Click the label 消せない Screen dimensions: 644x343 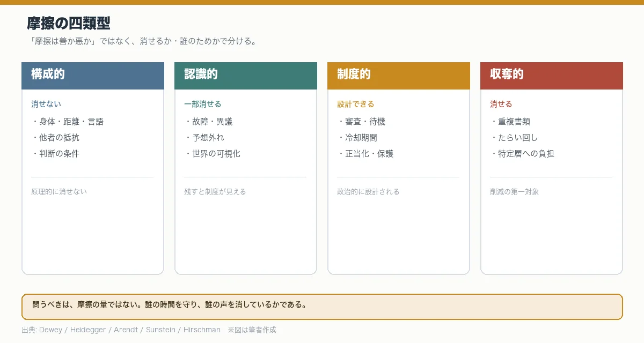tap(46, 104)
